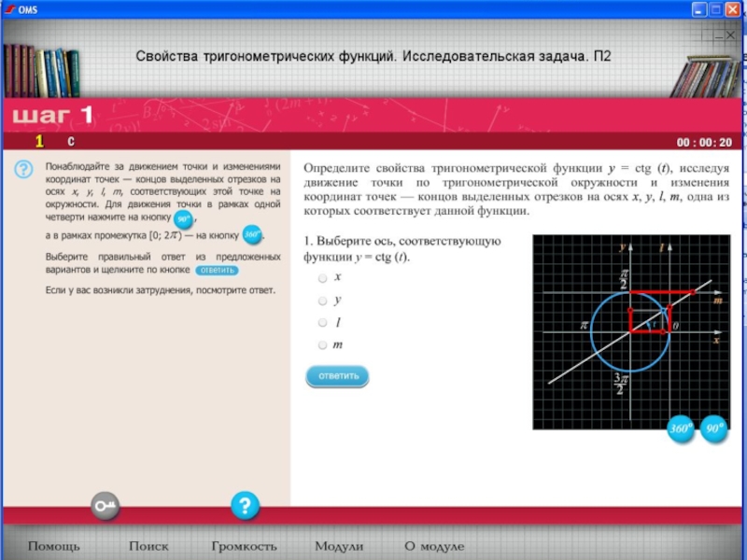The width and height of the screenshot is (747, 560).
Task: Select radio option l
Action: pyautogui.click(x=322, y=323)
